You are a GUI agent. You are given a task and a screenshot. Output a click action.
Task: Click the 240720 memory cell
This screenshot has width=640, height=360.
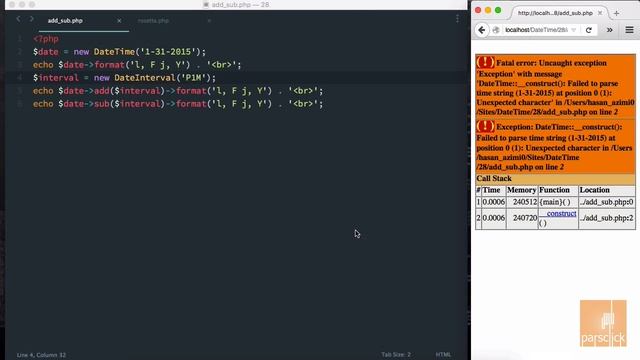click(x=522, y=218)
